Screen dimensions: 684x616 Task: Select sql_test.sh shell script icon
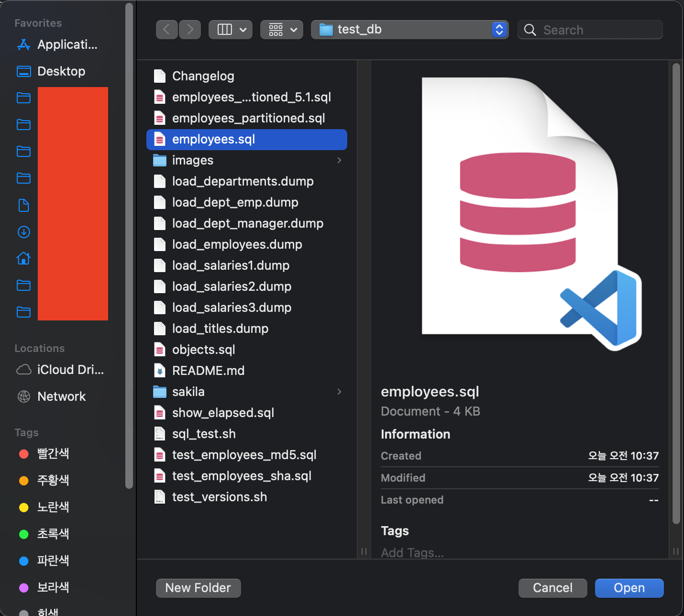(160, 434)
